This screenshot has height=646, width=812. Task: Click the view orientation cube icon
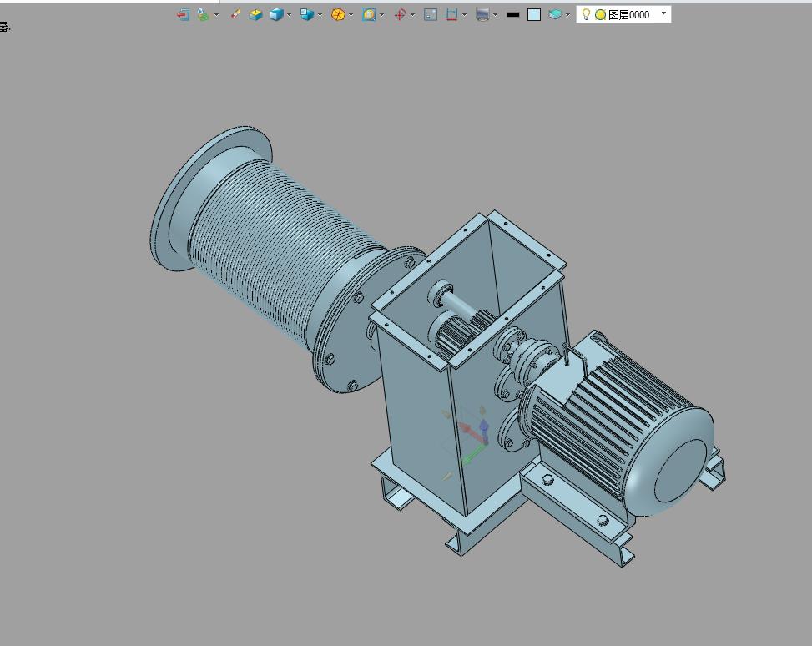[307, 14]
